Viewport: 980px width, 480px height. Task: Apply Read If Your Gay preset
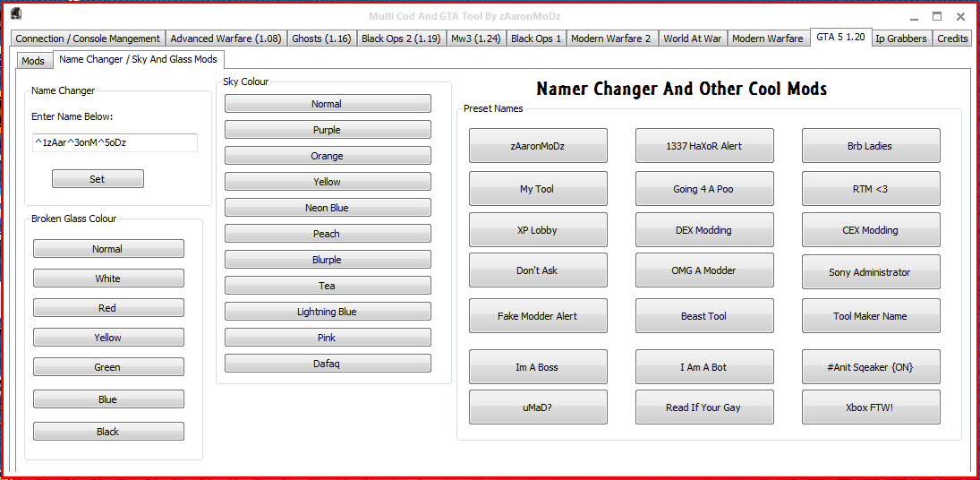pos(704,407)
